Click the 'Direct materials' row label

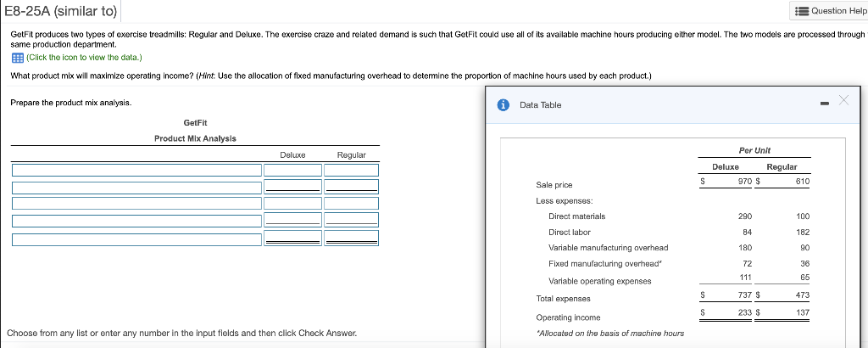576,216
